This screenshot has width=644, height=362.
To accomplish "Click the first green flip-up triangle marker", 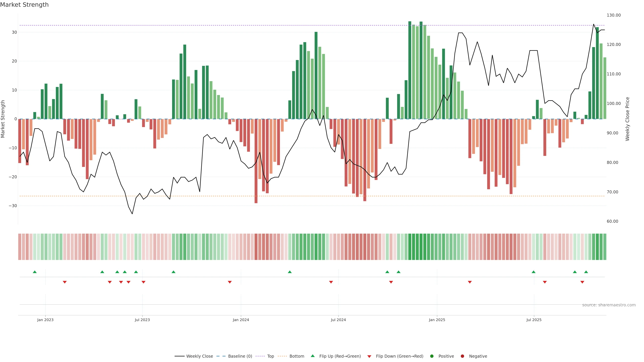I will pos(35,272).
